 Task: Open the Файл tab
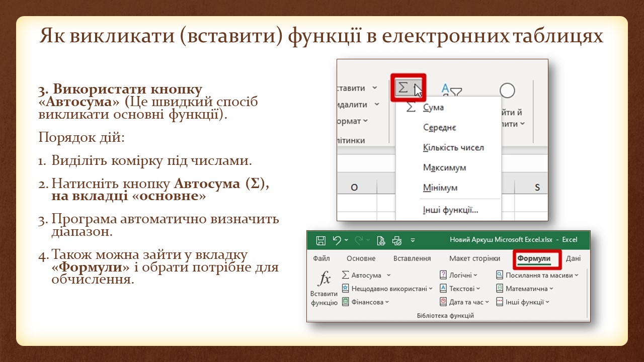point(321,258)
